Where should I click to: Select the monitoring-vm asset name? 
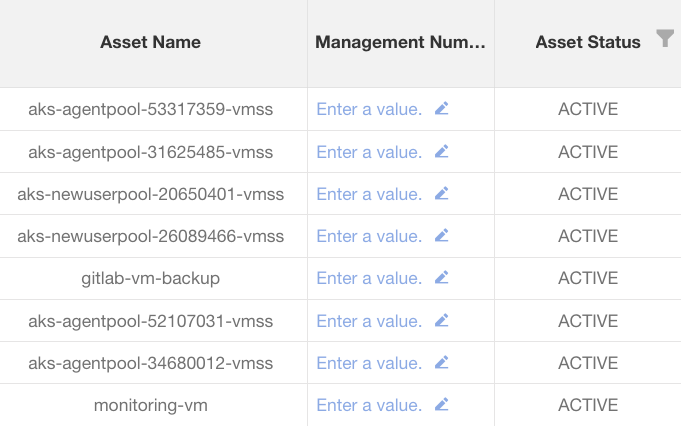tap(150, 405)
